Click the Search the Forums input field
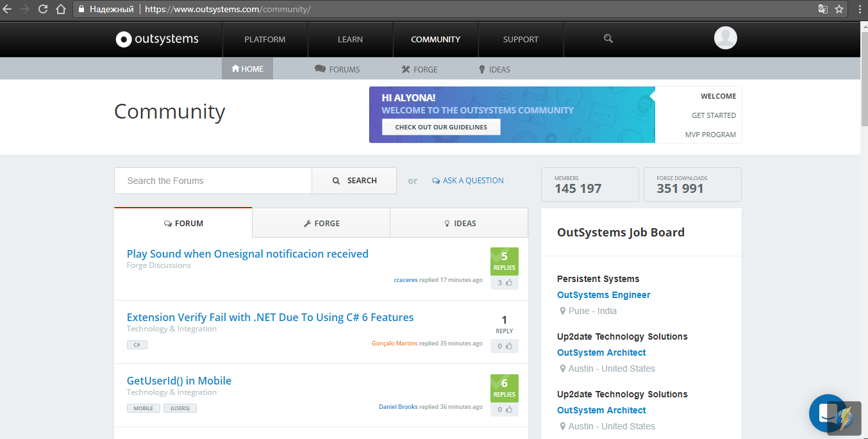868x439 pixels. click(213, 180)
